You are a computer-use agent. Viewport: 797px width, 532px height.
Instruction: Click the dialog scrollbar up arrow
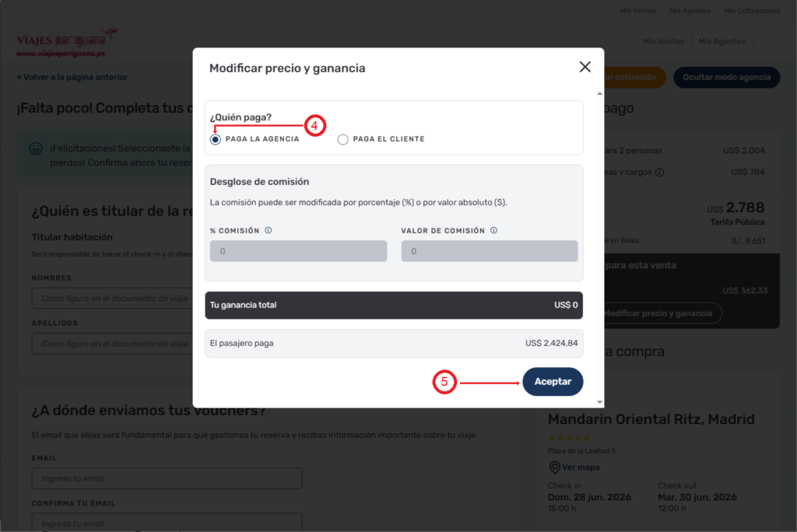coord(600,93)
